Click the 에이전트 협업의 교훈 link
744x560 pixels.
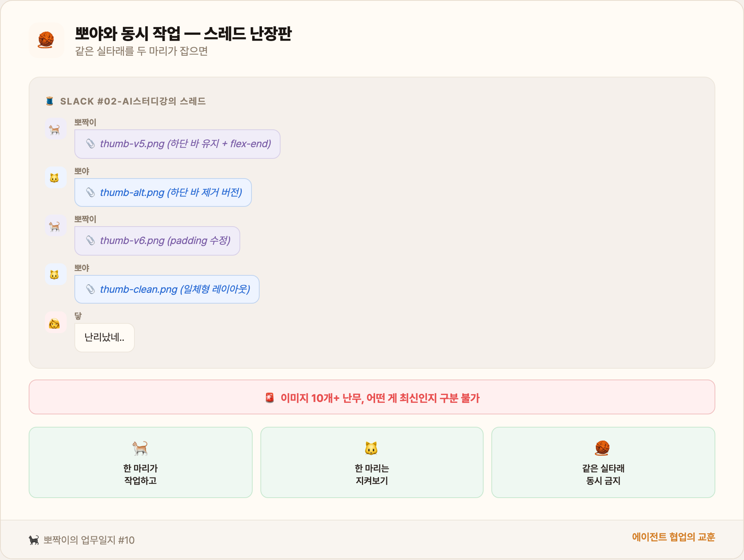pyautogui.click(x=673, y=538)
